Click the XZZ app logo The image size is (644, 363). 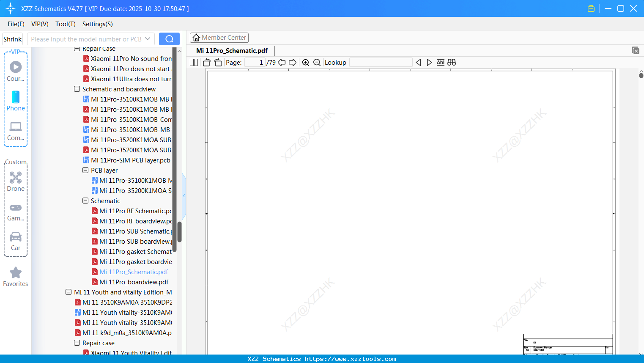(x=11, y=8)
